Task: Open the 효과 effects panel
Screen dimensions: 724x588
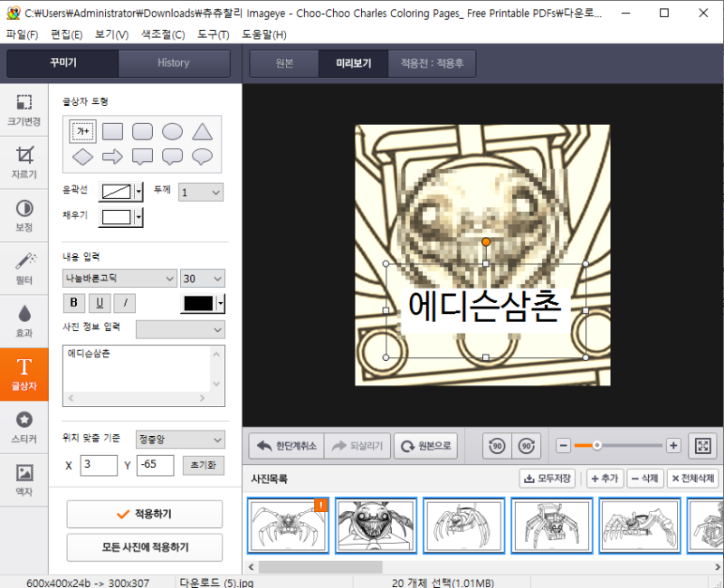Action: pos(24,321)
